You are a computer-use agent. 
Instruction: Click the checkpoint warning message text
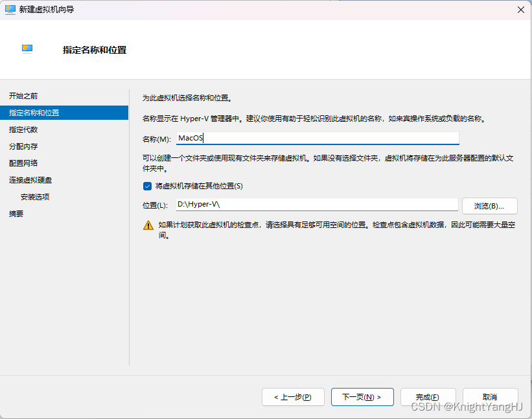pos(336,230)
